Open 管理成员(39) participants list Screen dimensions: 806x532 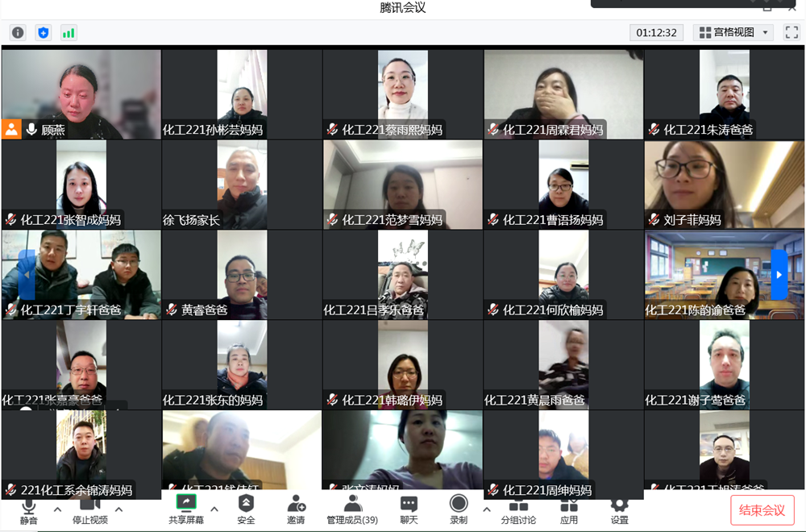[352, 509]
